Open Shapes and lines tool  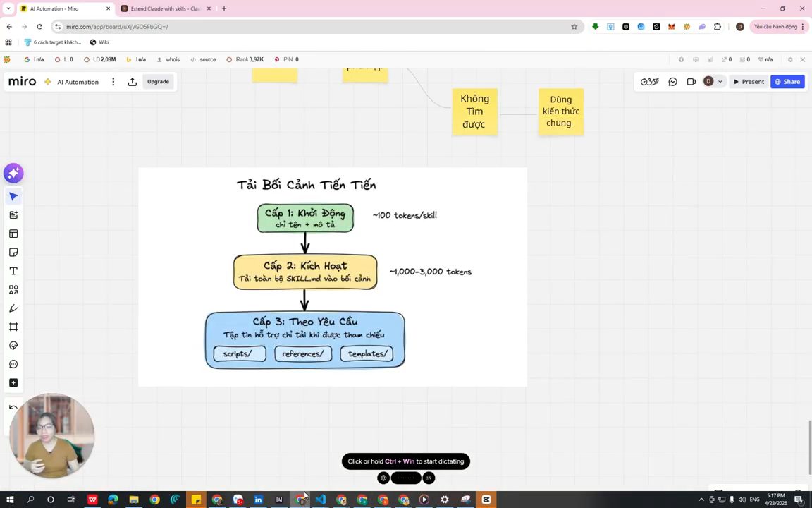click(x=13, y=290)
